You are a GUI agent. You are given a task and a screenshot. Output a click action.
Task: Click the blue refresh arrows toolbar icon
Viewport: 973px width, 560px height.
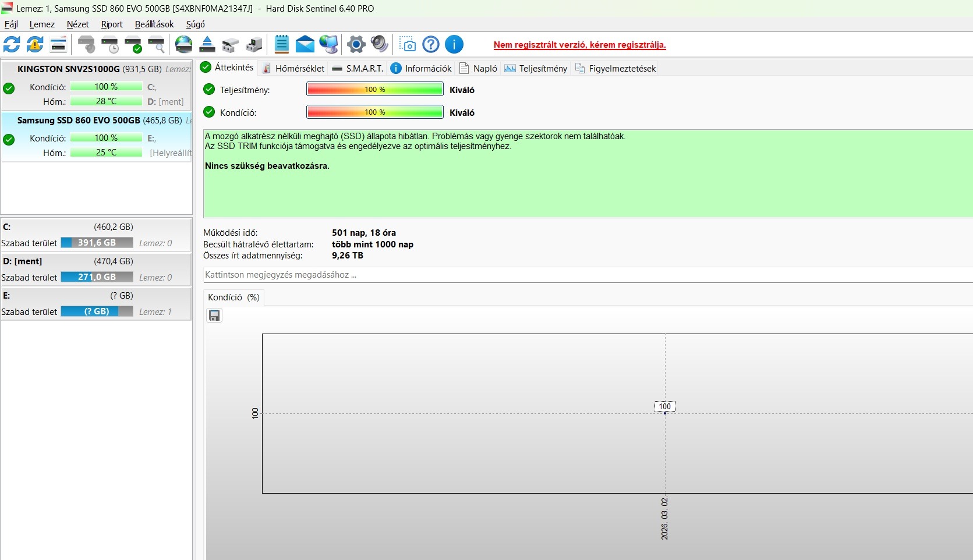coord(12,44)
